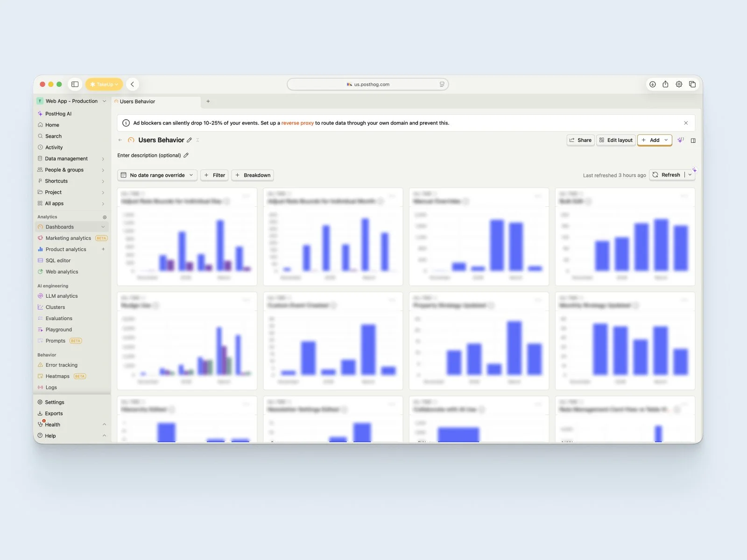Open Logs page
Image resolution: width=747 pixels, height=560 pixels.
click(51, 387)
